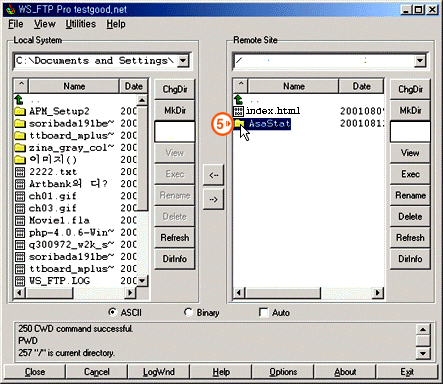Select the q300972_w2k_s~ file icon

[x=20, y=245]
